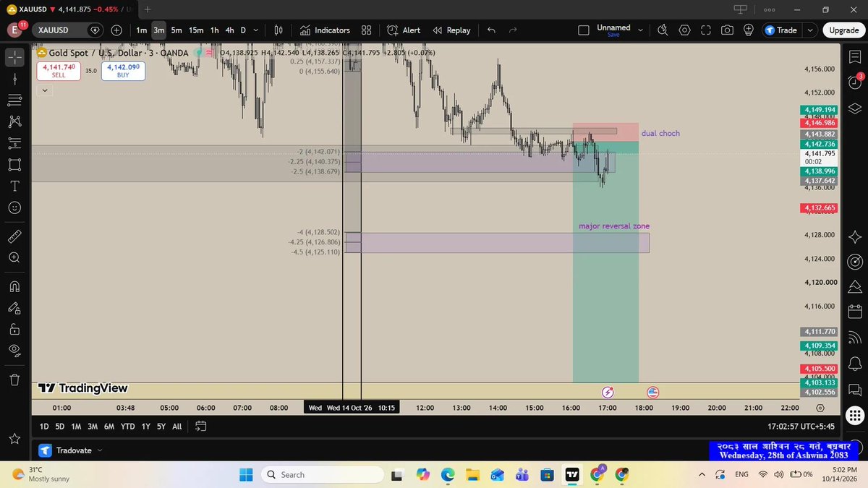Image resolution: width=868 pixels, height=488 pixels.
Task: Open the watchlist panel icon
Action: [854, 56]
